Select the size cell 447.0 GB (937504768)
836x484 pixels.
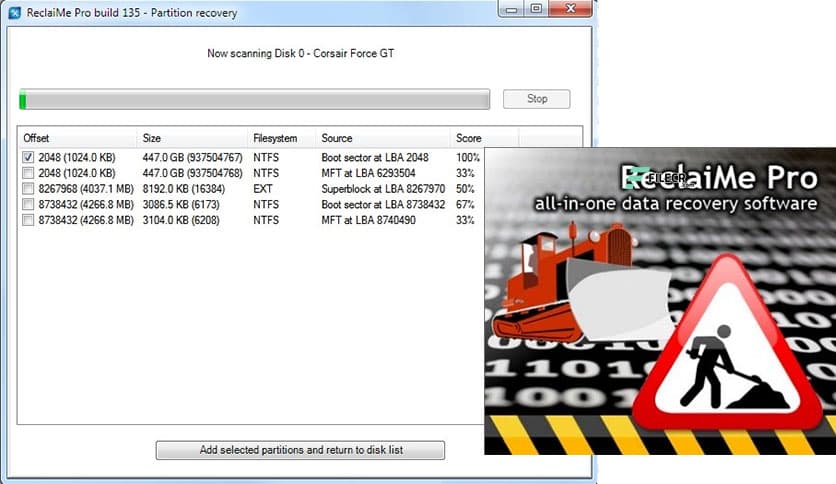pyautogui.click(x=192, y=173)
